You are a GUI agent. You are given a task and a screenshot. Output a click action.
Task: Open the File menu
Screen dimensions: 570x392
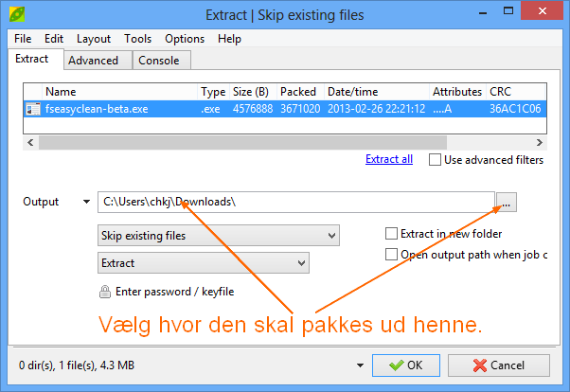(x=23, y=39)
